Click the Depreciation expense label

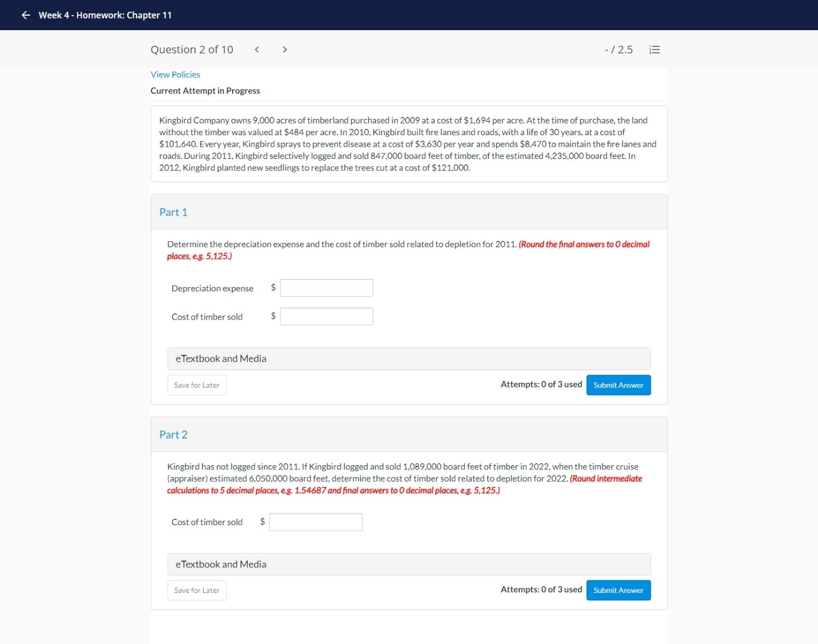[x=212, y=288]
